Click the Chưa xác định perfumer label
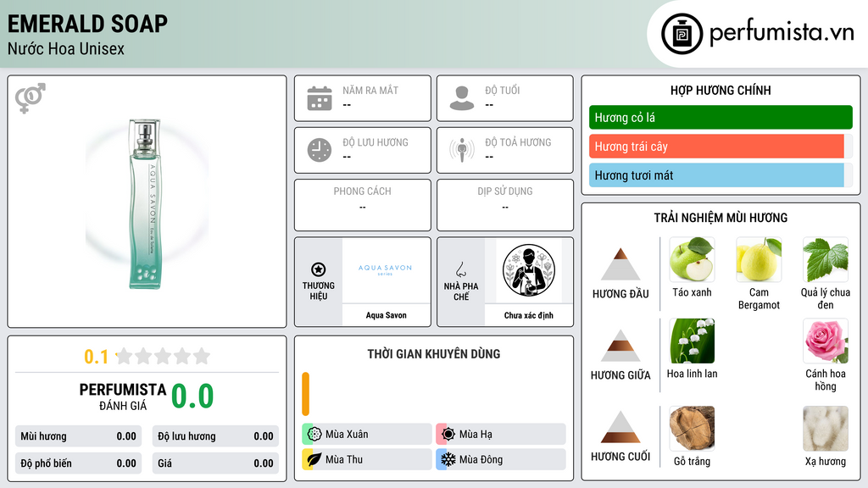 529,315
